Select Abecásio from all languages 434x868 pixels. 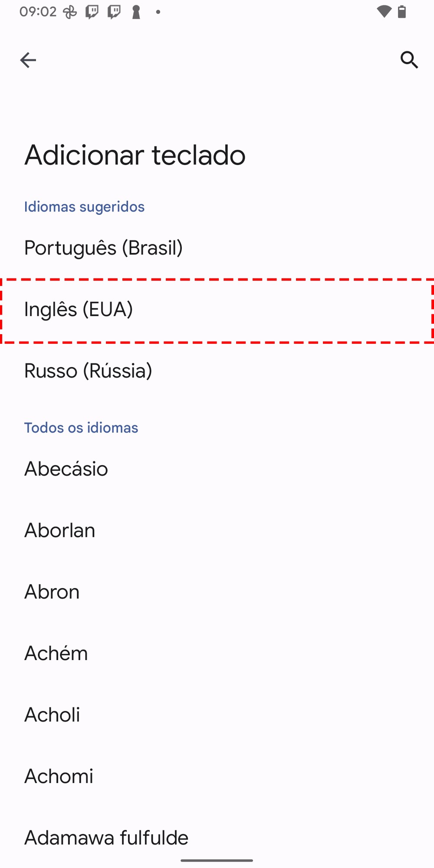point(66,469)
